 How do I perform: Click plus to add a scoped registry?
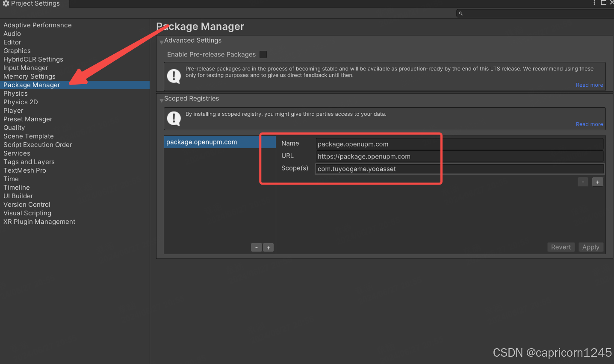click(x=268, y=248)
